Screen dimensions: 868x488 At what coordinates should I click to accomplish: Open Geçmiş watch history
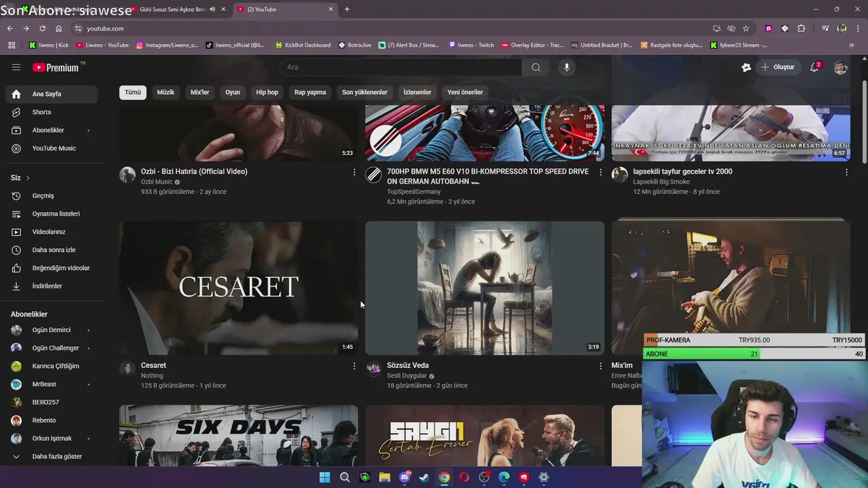tap(52, 196)
